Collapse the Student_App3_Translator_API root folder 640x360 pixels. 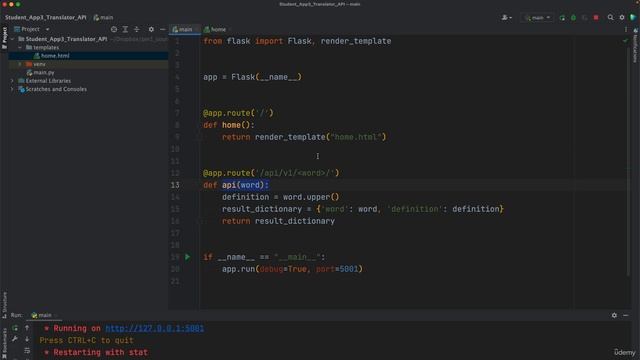[13, 39]
